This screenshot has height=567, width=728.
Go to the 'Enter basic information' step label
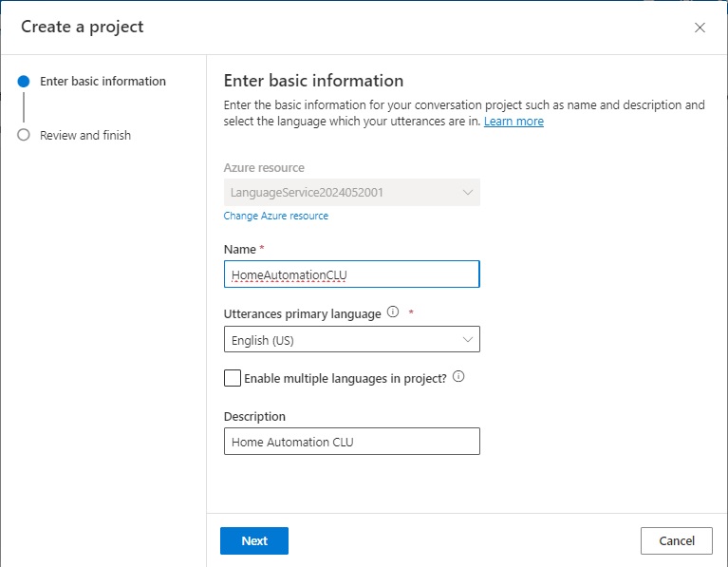[x=103, y=82]
